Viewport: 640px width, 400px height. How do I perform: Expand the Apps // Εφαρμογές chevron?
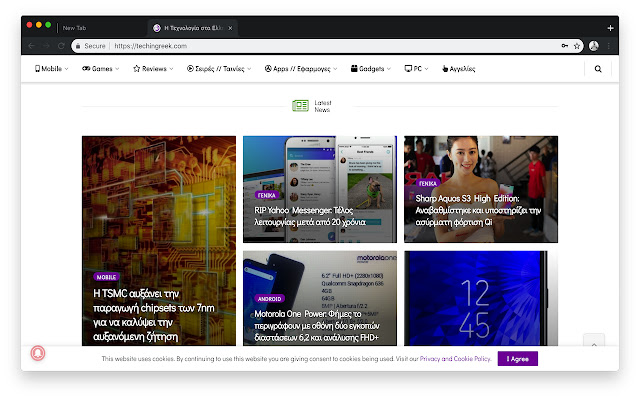(x=335, y=69)
